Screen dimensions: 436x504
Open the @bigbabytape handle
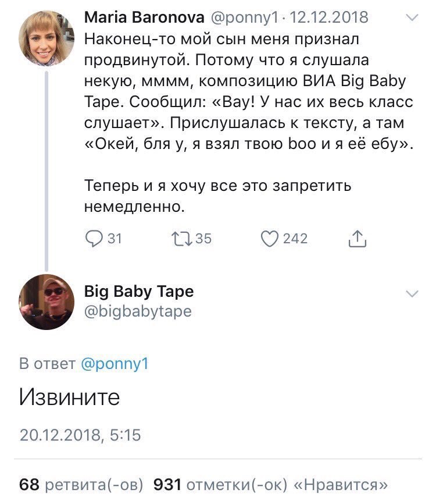pyautogui.click(x=138, y=311)
